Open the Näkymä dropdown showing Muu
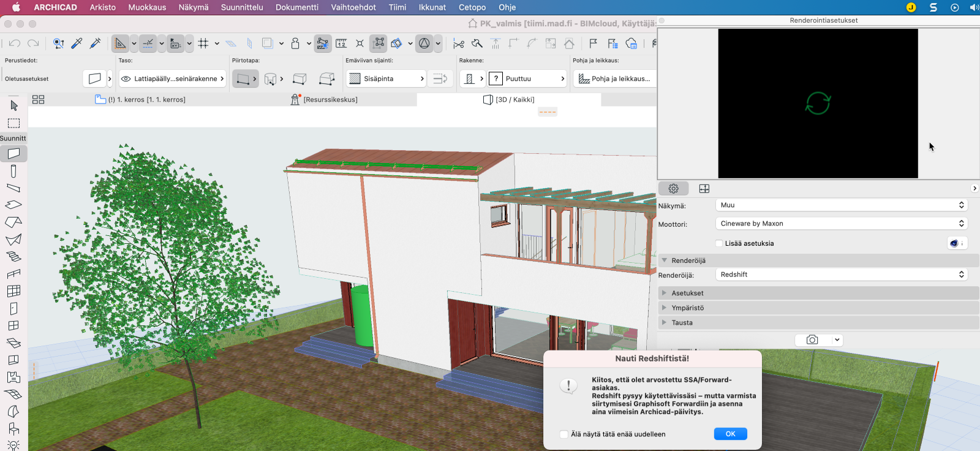This screenshot has width=980, height=451. pos(842,205)
